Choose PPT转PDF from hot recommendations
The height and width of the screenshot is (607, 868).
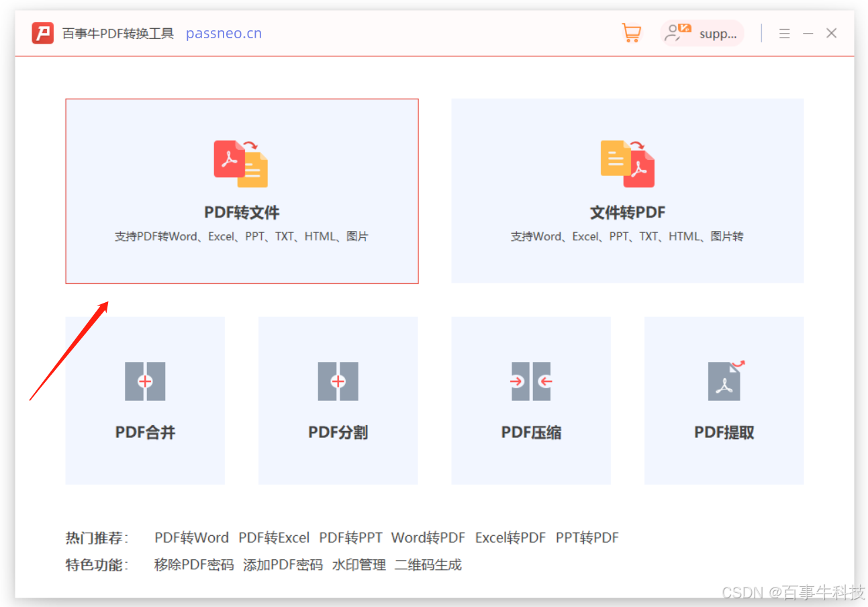(587, 538)
